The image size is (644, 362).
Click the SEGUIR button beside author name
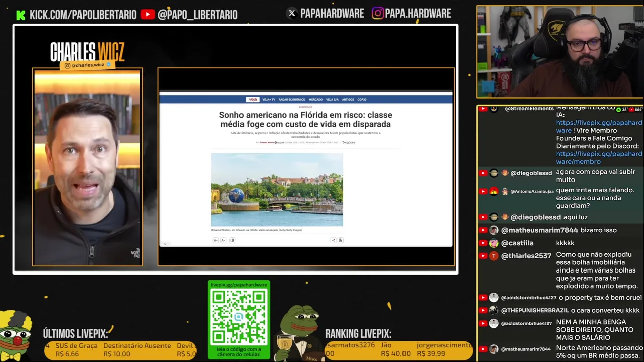click(280, 143)
